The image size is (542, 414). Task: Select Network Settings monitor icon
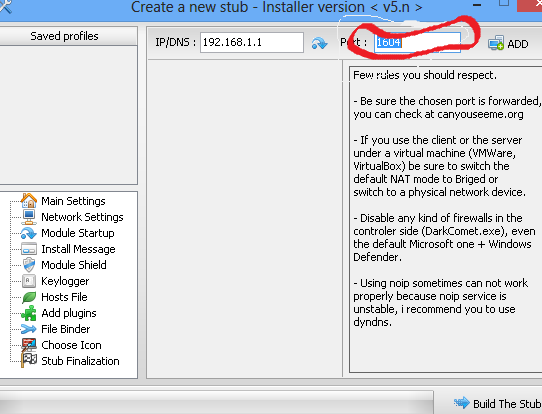pyautogui.click(x=29, y=217)
